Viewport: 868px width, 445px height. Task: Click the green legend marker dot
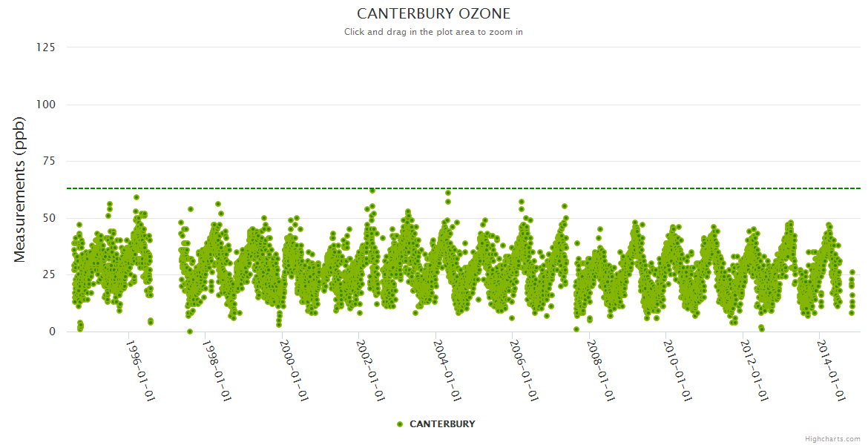coord(400,424)
